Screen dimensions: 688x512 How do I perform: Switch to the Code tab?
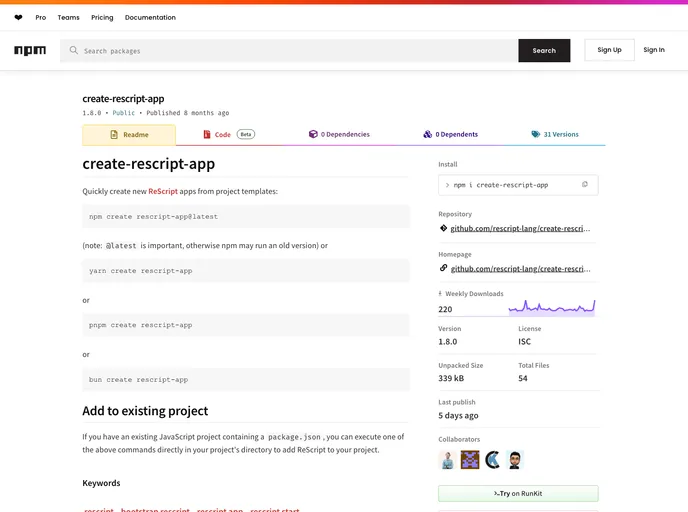pyautogui.click(x=229, y=134)
